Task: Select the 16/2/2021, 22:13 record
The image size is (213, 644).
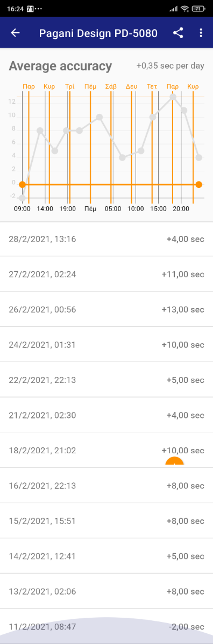Action: point(106,486)
